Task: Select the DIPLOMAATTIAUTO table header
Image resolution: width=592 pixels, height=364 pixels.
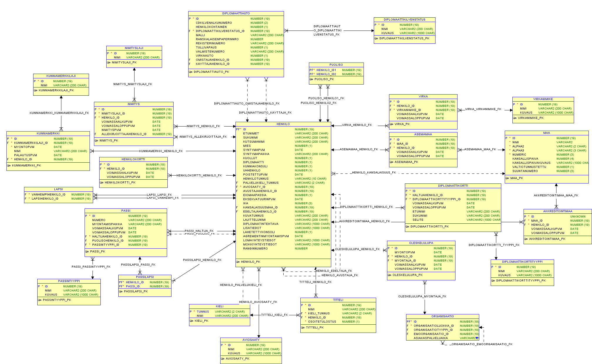Action: tap(236, 14)
